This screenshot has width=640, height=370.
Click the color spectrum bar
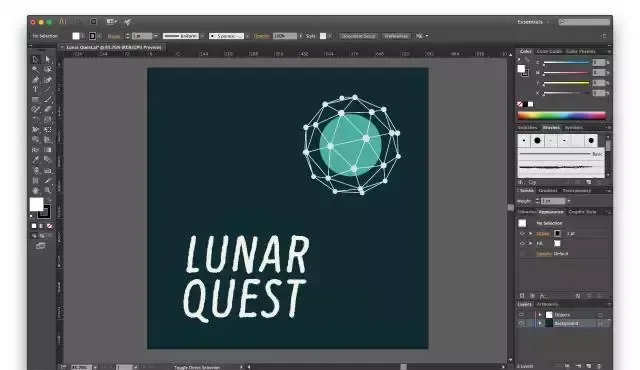[x=561, y=115]
